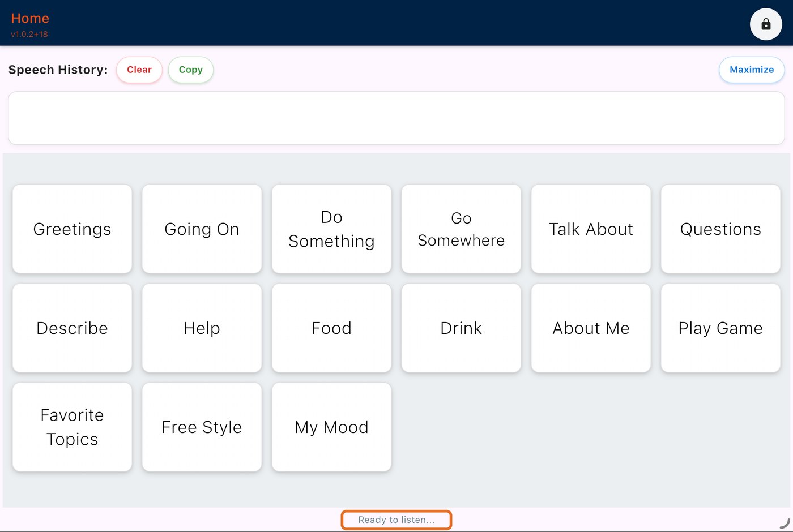Open the Favorite Topics category
Image resolution: width=793 pixels, height=532 pixels.
pyautogui.click(x=73, y=427)
